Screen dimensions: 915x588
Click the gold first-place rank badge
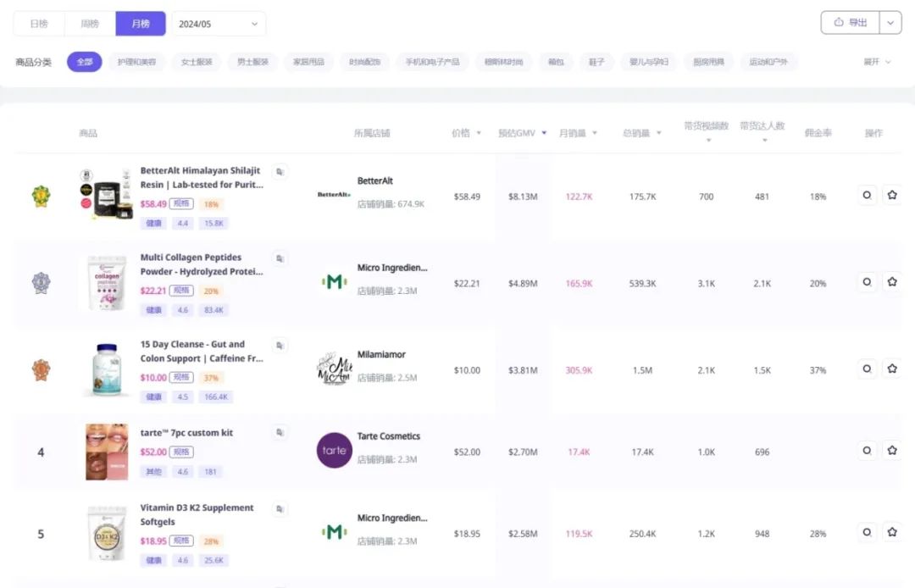coord(41,196)
